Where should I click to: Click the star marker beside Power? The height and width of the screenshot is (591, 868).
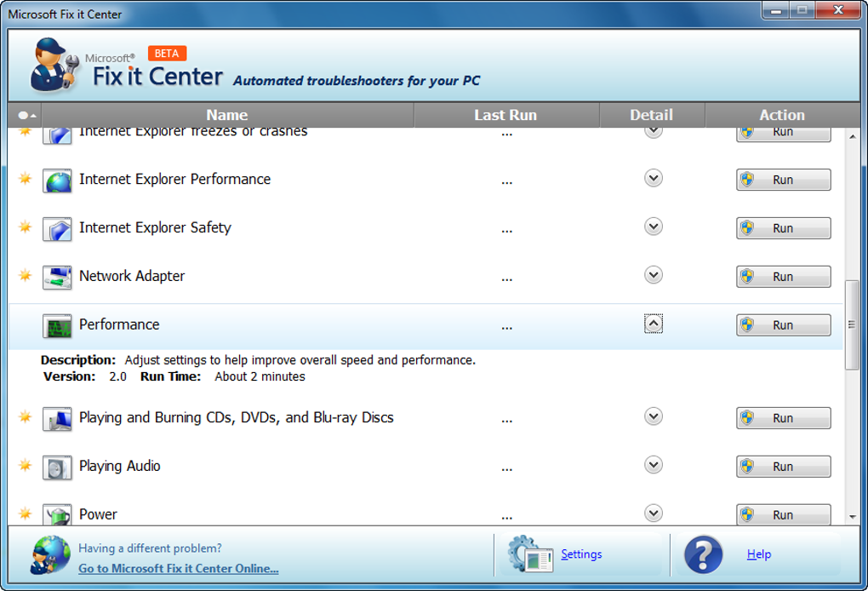point(25,514)
